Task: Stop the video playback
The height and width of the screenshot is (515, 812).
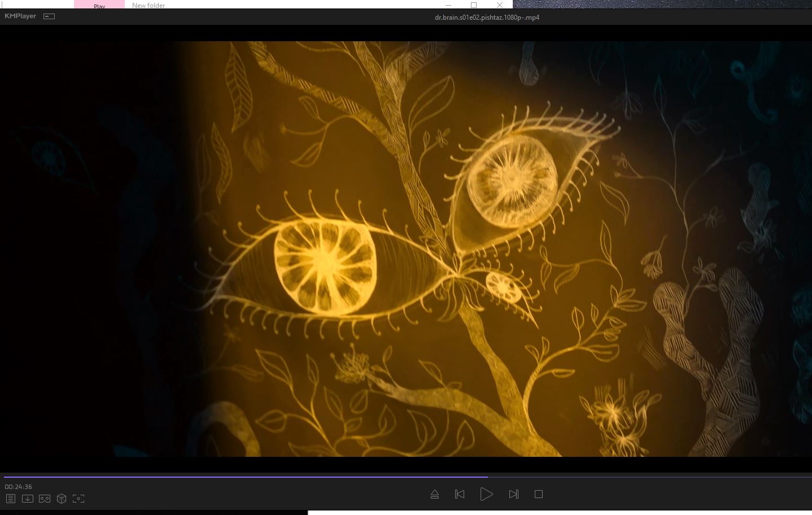Action: tap(539, 494)
